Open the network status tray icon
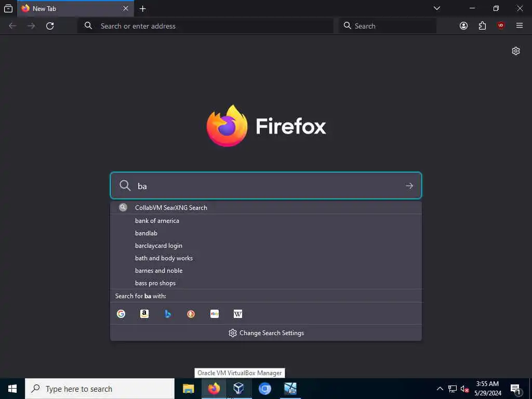The width and height of the screenshot is (532, 399). pos(453,389)
